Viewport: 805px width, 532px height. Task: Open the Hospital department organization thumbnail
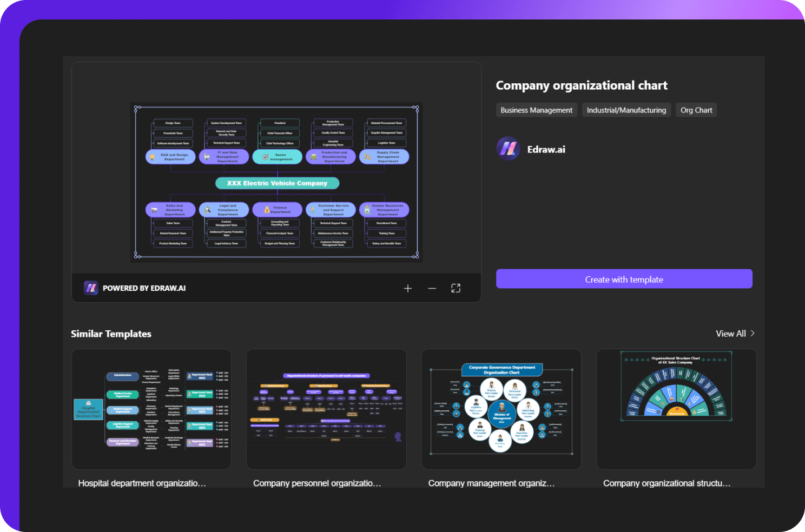[x=151, y=409]
